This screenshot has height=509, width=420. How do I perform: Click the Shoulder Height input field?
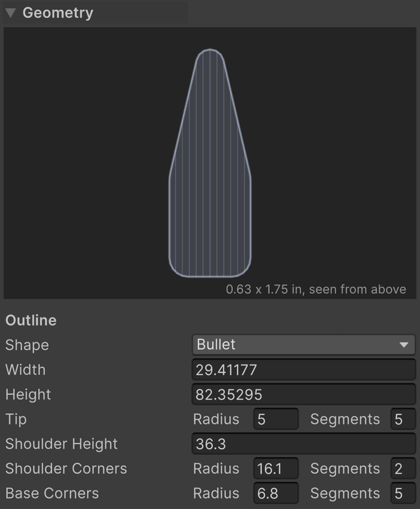(x=304, y=444)
